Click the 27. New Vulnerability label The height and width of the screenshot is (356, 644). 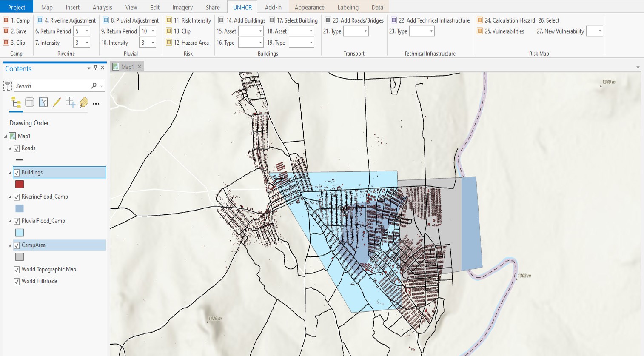[x=561, y=31]
